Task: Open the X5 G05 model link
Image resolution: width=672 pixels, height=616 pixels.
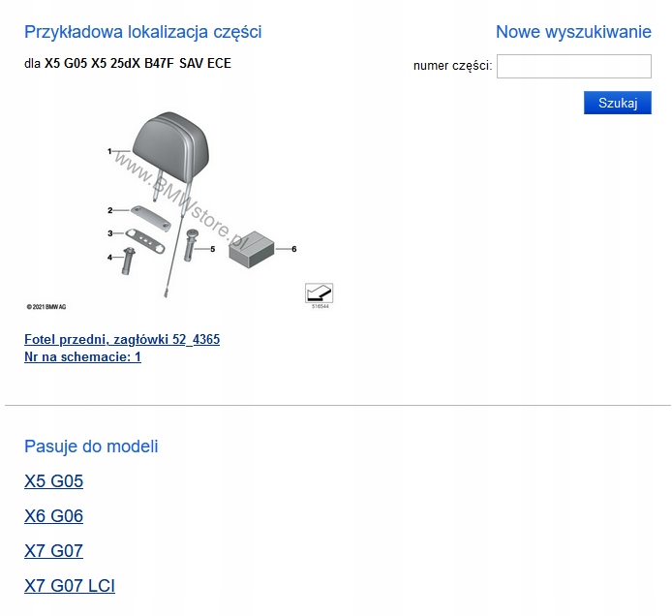Action: 53,481
